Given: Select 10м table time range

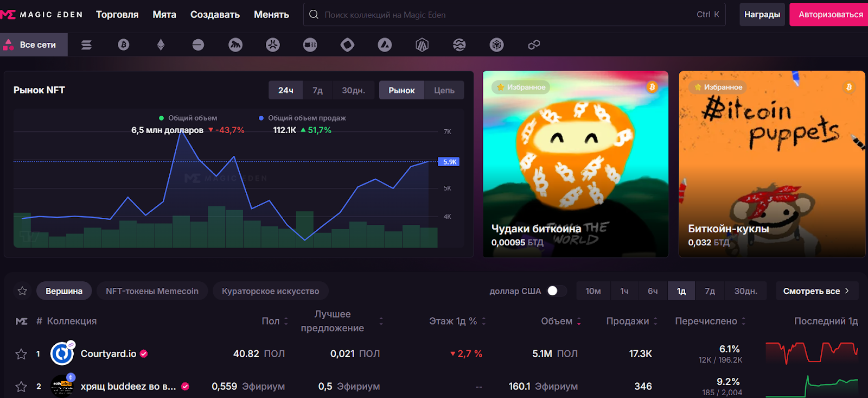Looking at the screenshot, I should pyautogui.click(x=593, y=291).
